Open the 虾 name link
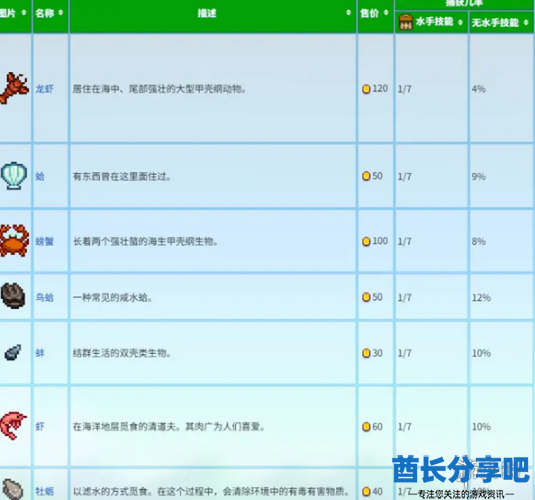The height and width of the screenshot is (500, 535). (x=40, y=426)
